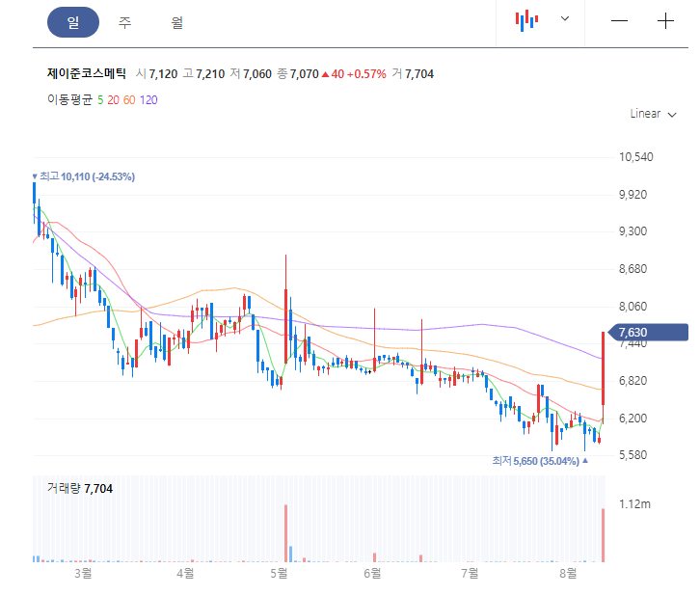Click the 최고 10,110 high marker

click(84, 176)
